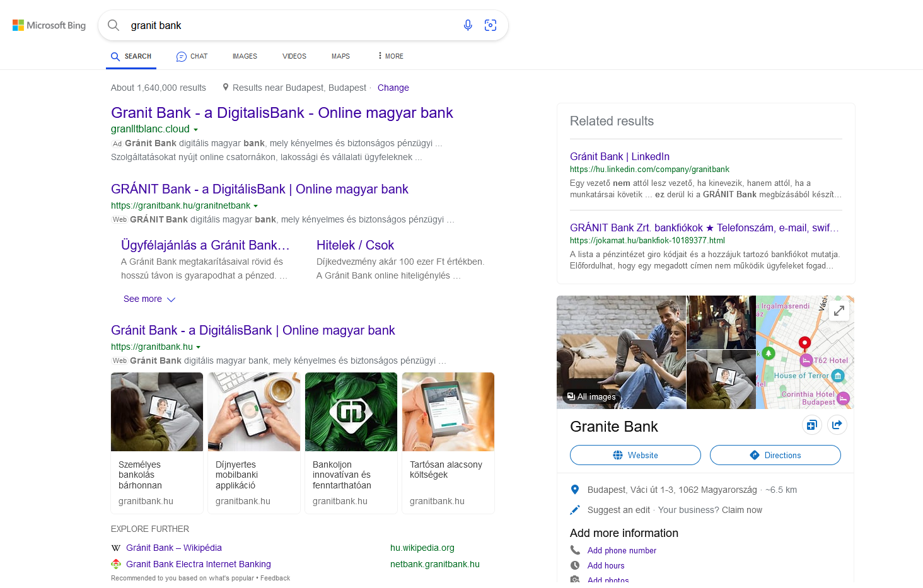The width and height of the screenshot is (923, 588).
Task: Click the T62 Hotel map marker
Action: [806, 360]
